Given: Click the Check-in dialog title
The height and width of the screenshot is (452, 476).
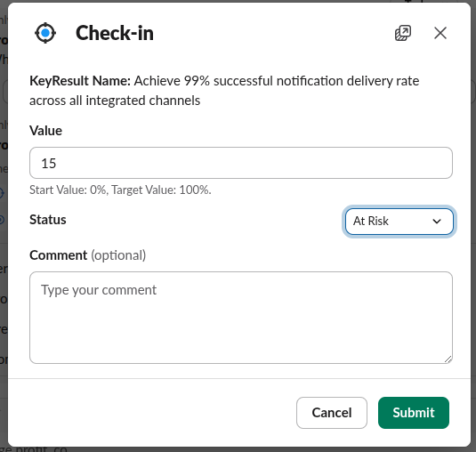Looking at the screenshot, I should [115, 33].
